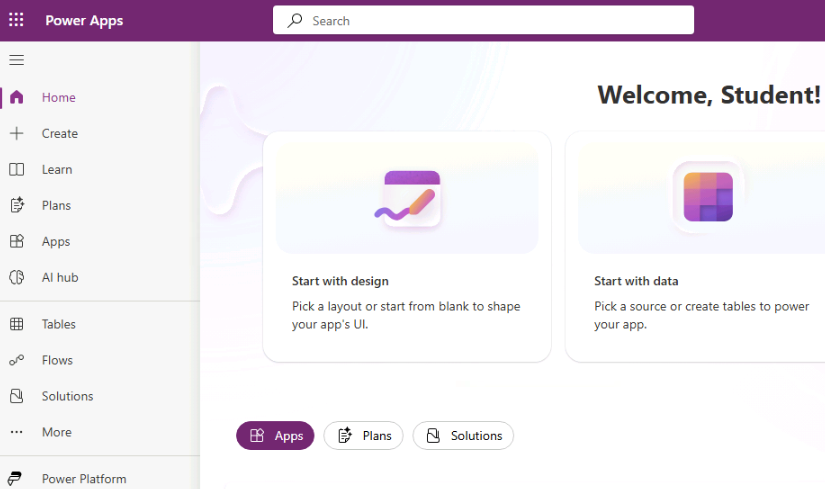Click the search magnifier icon
Viewport: 825px width, 489px height.
point(295,21)
